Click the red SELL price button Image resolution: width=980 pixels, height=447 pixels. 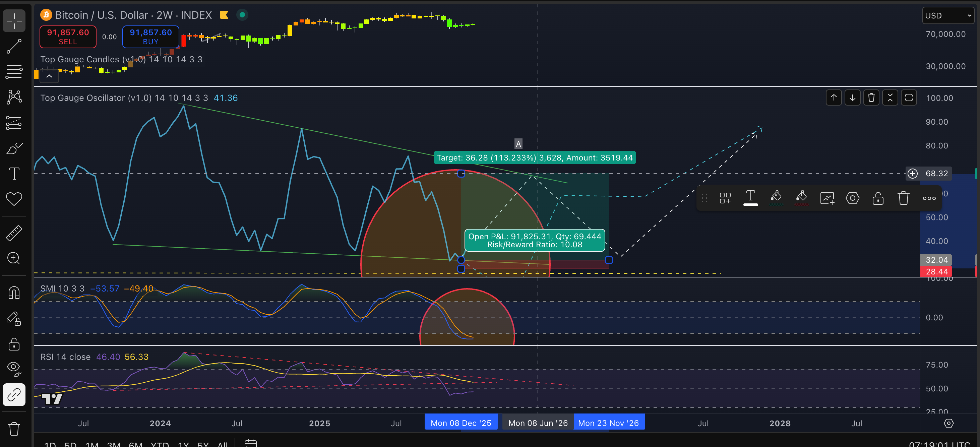click(68, 37)
